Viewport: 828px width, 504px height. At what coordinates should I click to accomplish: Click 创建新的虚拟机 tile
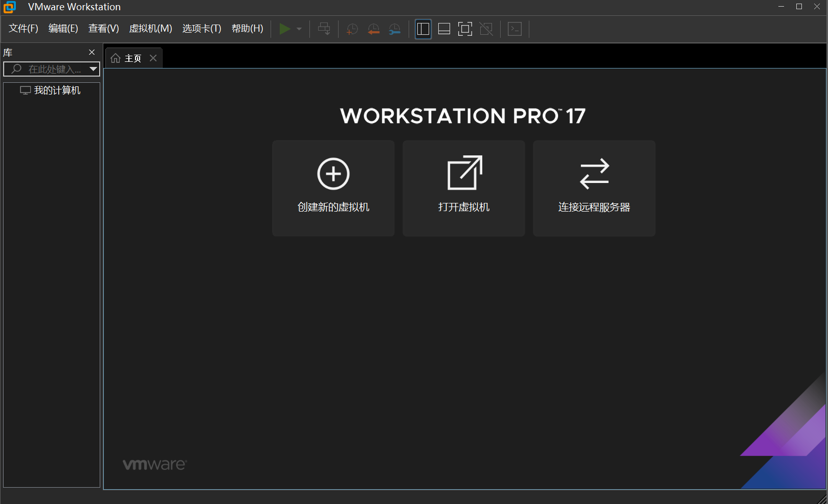(x=333, y=188)
